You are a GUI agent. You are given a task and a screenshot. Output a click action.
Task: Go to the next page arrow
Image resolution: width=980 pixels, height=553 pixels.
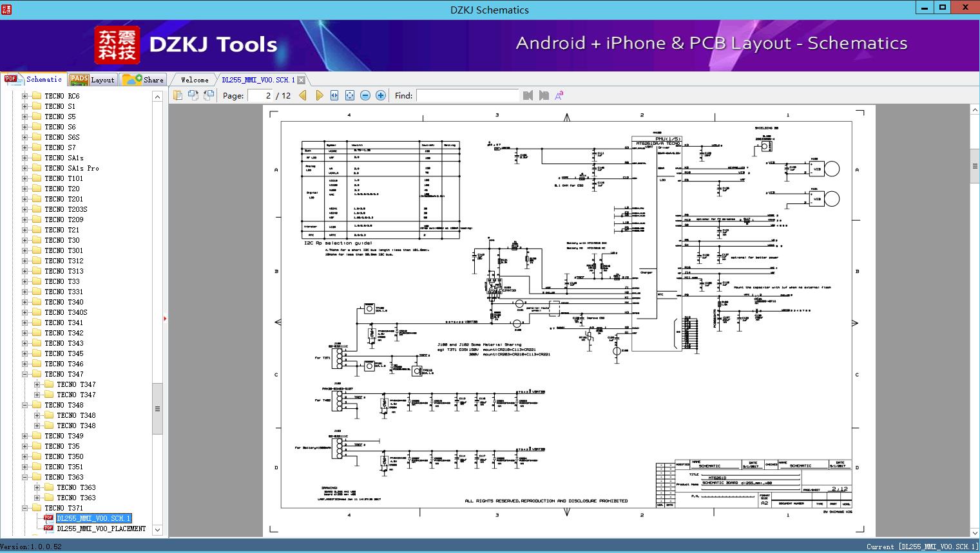pyautogui.click(x=319, y=95)
